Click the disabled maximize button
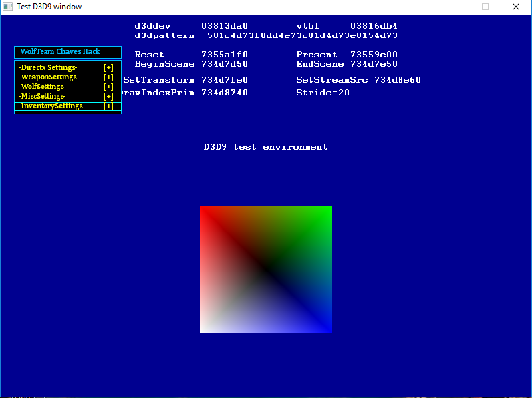This screenshot has height=398, width=532. (485, 7)
